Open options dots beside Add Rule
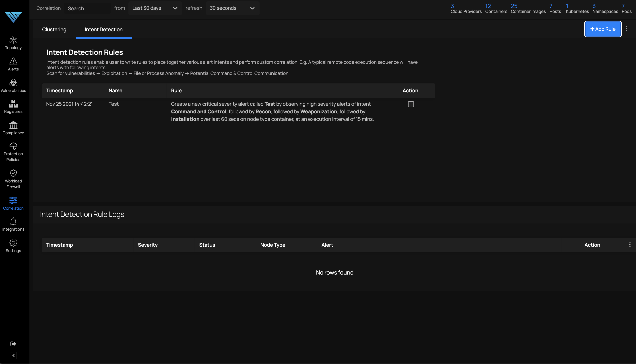The height and width of the screenshot is (364, 636). [627, 29]
